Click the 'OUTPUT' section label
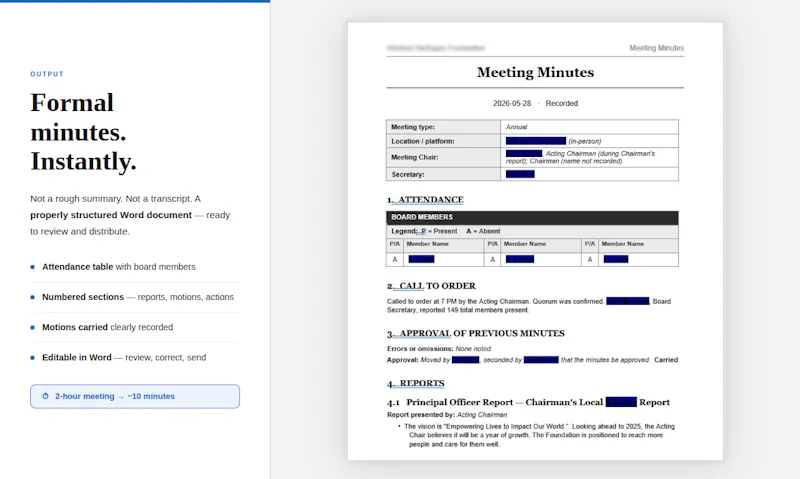Image resolution: width=800 pixels, height=479 pixels. click(47, 74)
